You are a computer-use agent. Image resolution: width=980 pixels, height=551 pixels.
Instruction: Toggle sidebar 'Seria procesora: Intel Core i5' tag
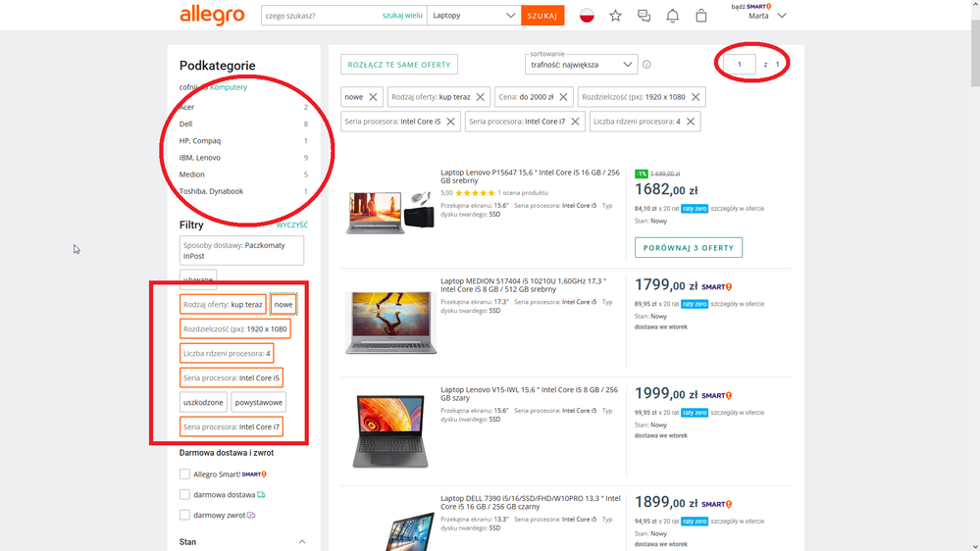[x=232, y=377]
